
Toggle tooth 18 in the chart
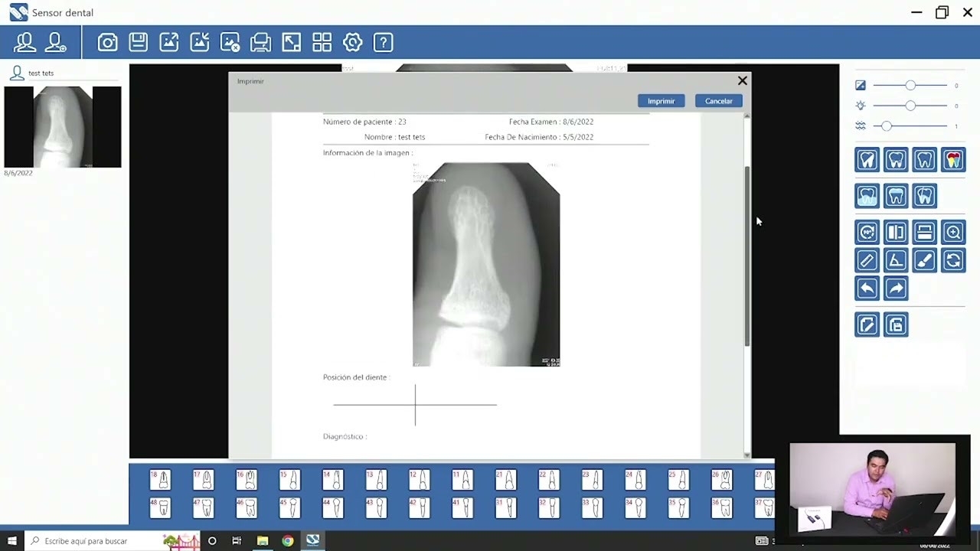click(160, 480)
